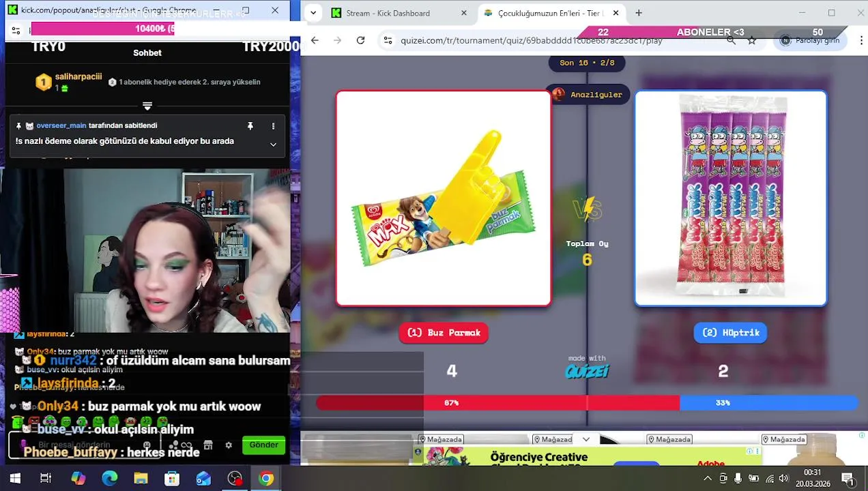The height and width of the screenshot is (491, 868).
Task: Close the Çocukluğumuzun En'leri tab
Action: [x=616, y=13]
